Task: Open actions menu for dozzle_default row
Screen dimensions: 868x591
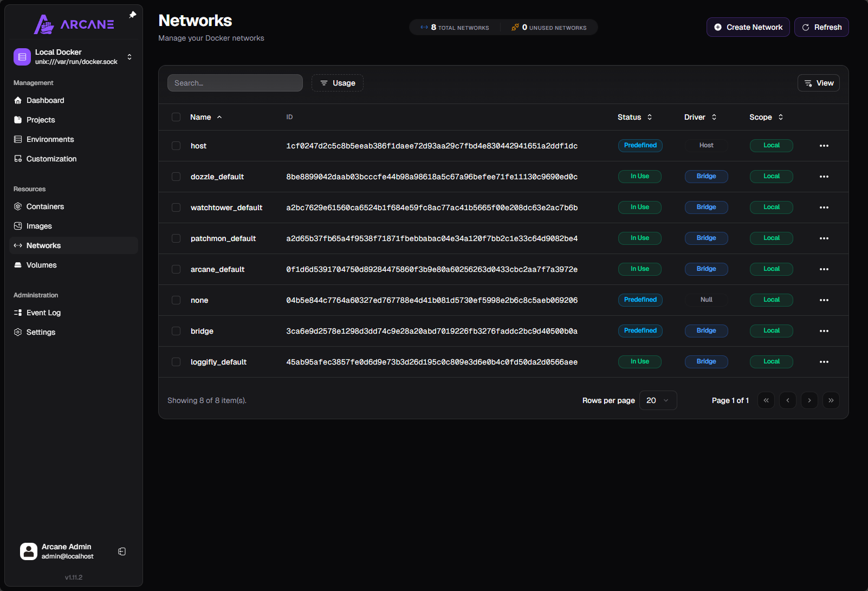Action: (824, 177)
